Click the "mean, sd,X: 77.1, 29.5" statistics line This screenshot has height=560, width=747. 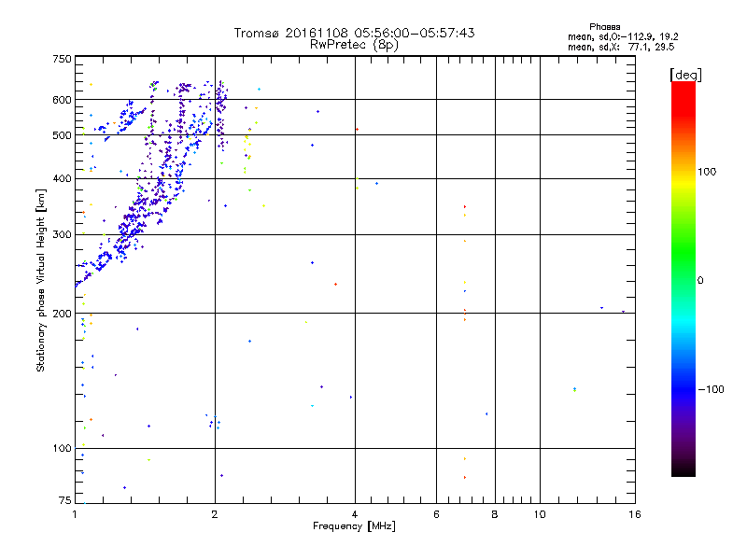coord(621,47)
